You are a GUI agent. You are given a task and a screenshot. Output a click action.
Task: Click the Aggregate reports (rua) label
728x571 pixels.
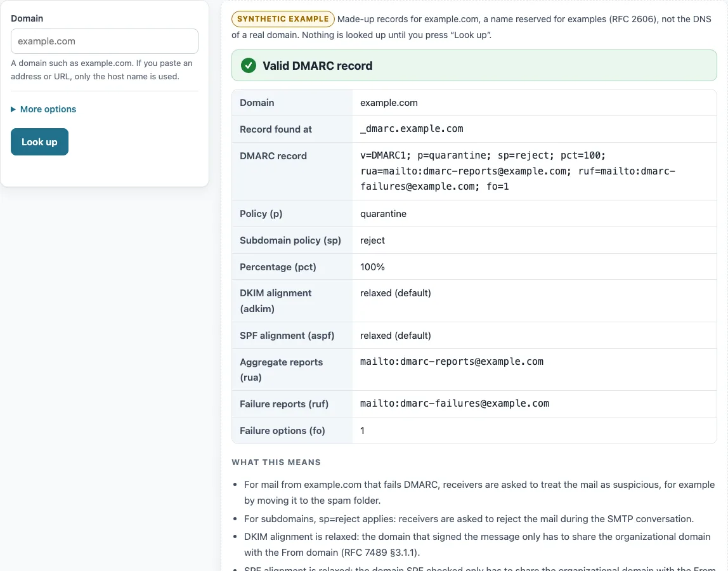tap(282, 369)
